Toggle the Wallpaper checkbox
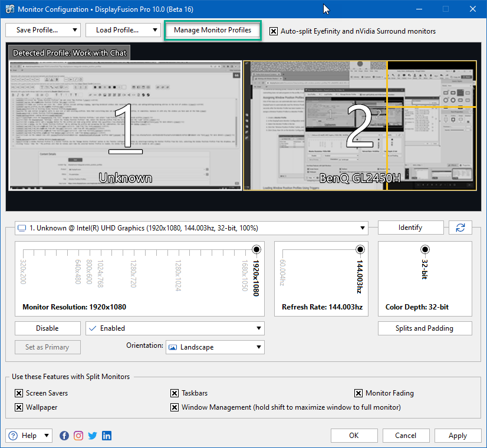 point(19,407)
